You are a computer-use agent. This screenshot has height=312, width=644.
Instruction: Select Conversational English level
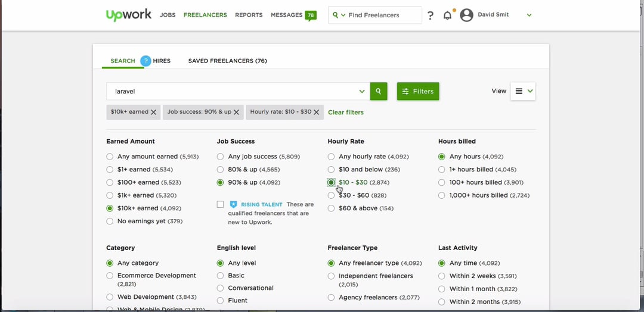(220, 288)
